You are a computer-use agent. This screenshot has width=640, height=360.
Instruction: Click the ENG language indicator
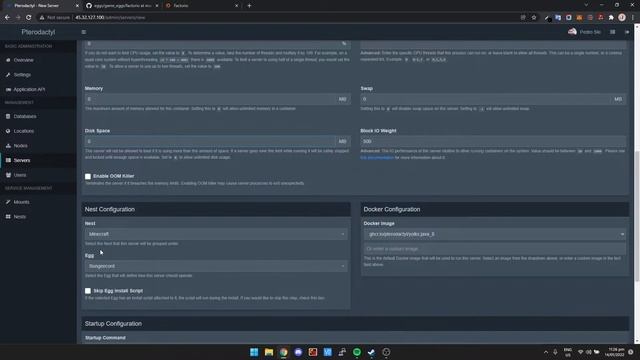click(568, 352)
